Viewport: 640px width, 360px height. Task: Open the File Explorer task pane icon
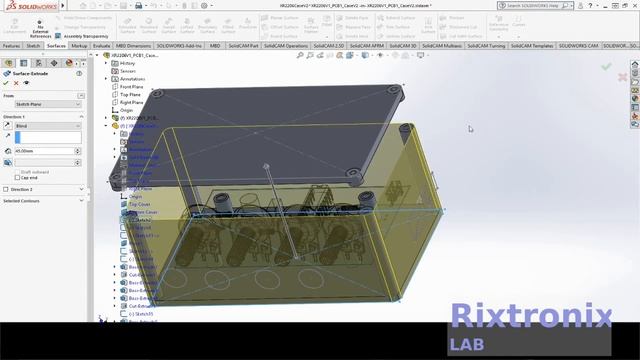point(635,82)
